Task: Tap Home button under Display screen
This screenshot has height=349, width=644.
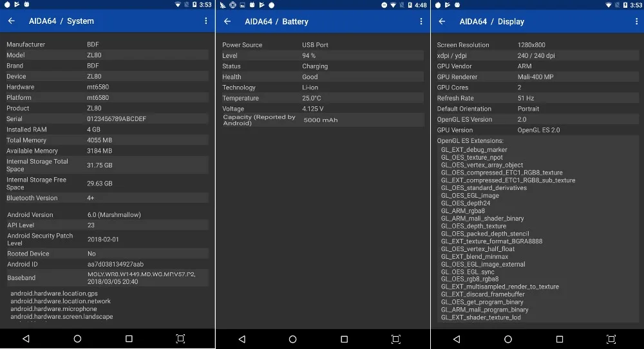Action: [508, 339]
